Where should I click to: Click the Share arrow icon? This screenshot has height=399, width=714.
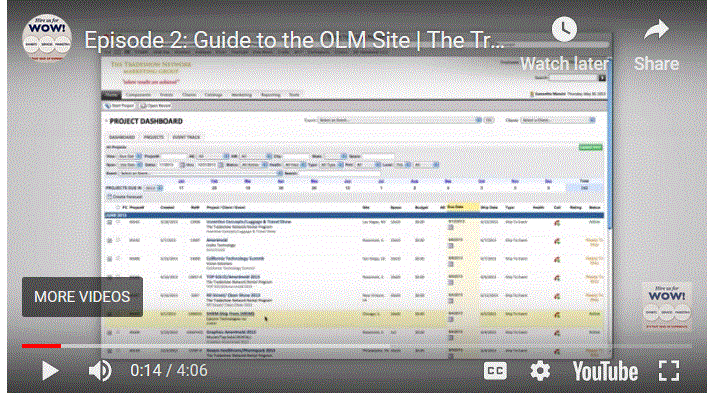[x=656, y=31]
